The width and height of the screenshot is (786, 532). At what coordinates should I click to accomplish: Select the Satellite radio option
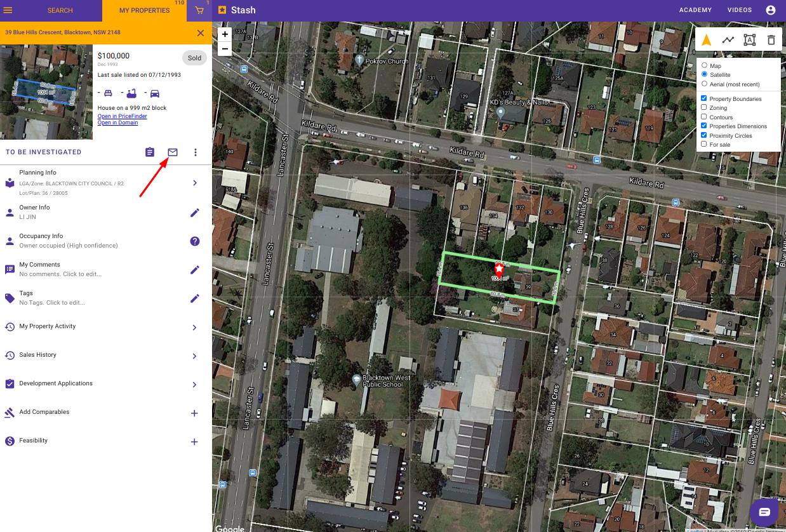pos(705,74)
